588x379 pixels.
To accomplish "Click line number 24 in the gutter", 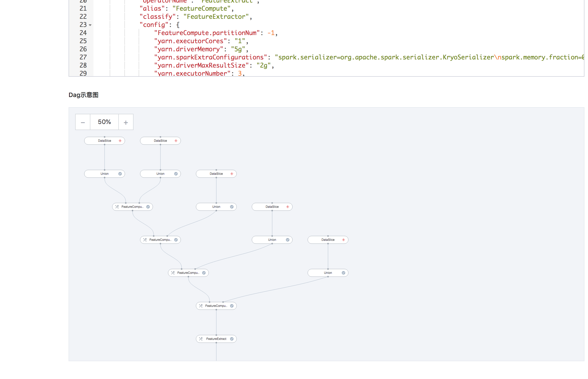I will tap(83, 33).
